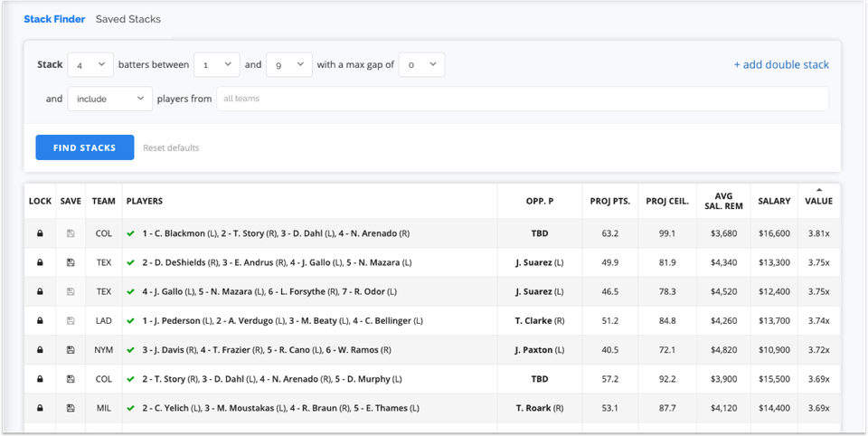The image size is (868, 436).
Task: Click the Find Stacks button
Action: [x=85, y=147]
